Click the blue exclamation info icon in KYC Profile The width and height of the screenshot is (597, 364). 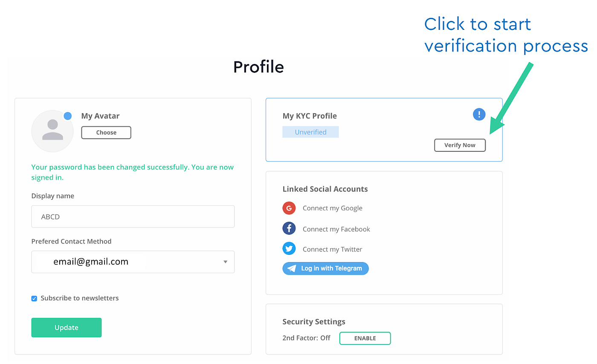coord(479,114)
